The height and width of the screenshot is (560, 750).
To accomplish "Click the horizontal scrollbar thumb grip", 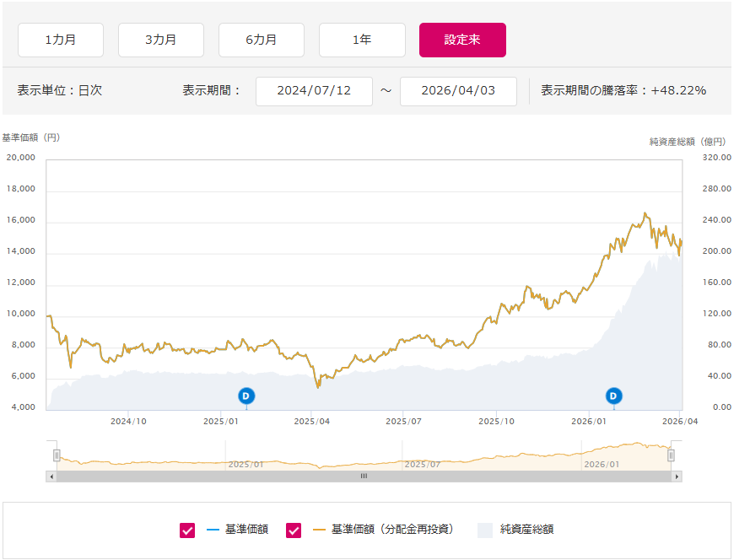I will click(x=364, y=477).
